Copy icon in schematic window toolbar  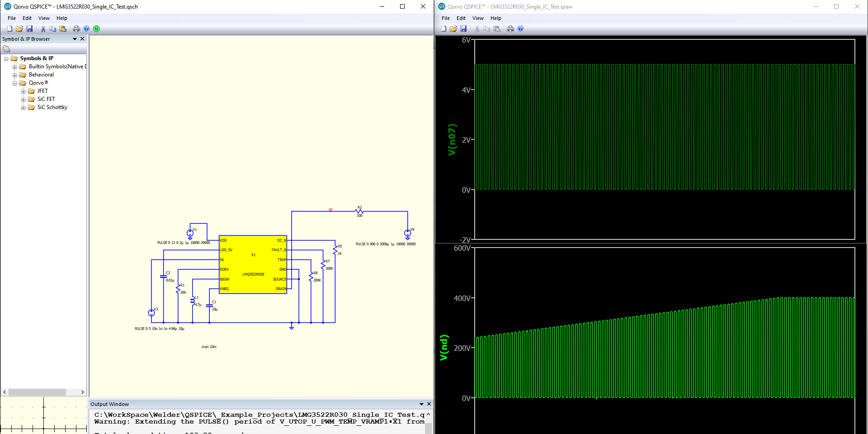tap(53, 29)
